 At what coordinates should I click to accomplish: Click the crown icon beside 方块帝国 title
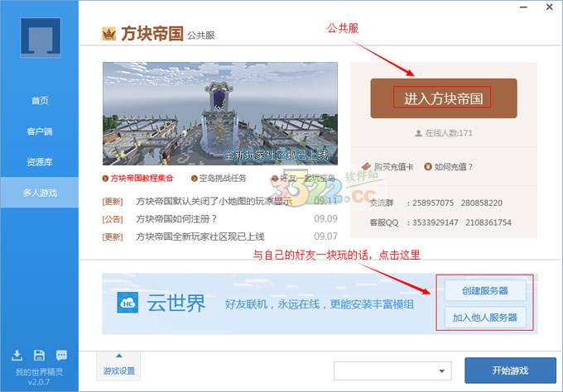coord(108,34)
